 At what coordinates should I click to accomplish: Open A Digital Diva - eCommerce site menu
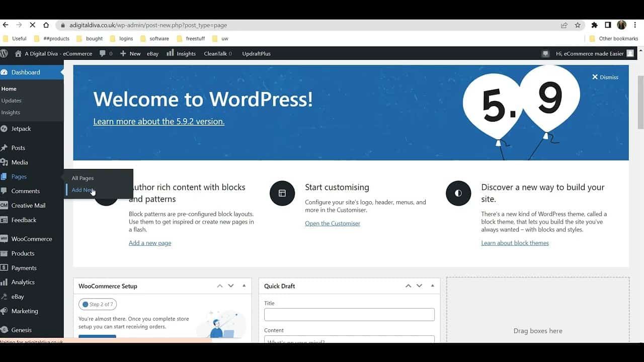pos(53,53)
